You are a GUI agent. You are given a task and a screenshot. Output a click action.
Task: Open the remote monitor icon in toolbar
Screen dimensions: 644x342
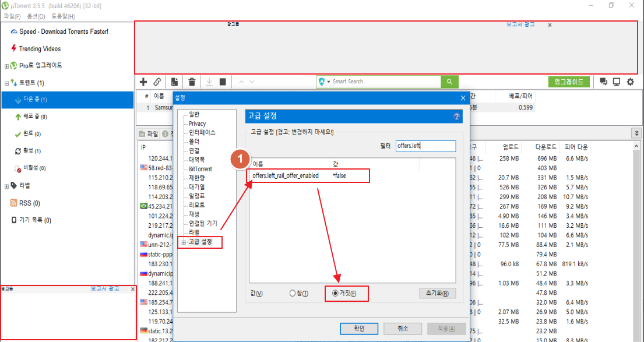click(x=617, y=82)
